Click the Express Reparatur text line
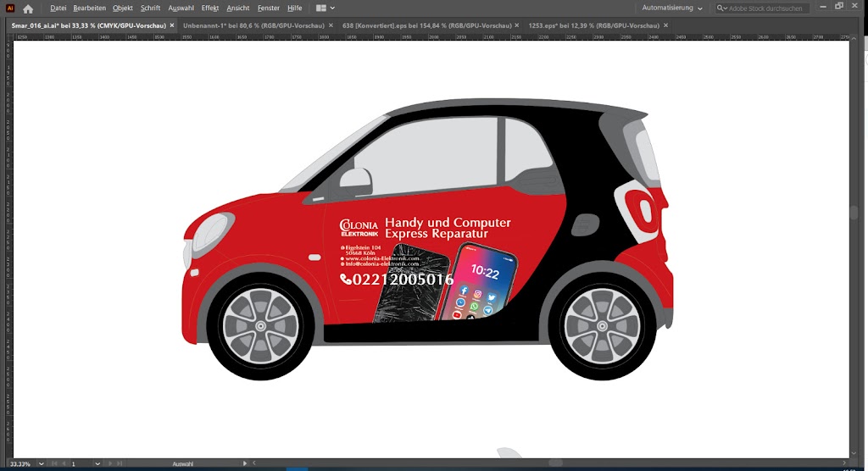868x471 pixels. (437, 234)
